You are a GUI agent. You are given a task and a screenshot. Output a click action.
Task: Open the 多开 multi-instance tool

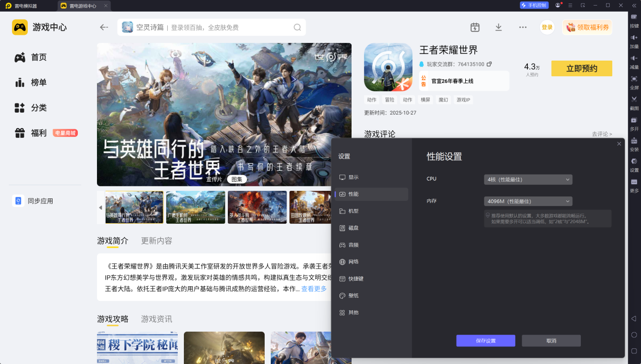(634, 123)
